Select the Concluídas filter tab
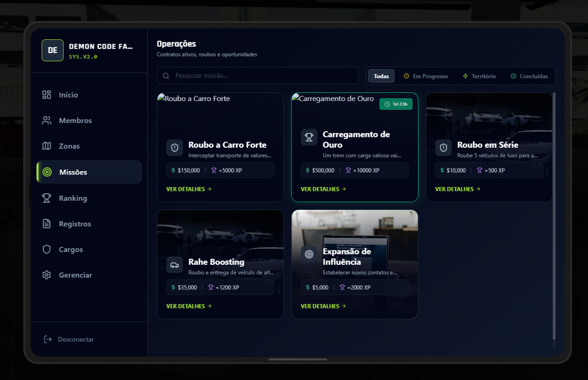The width and height of the screenshot is (588, 380). click(529, 76)
